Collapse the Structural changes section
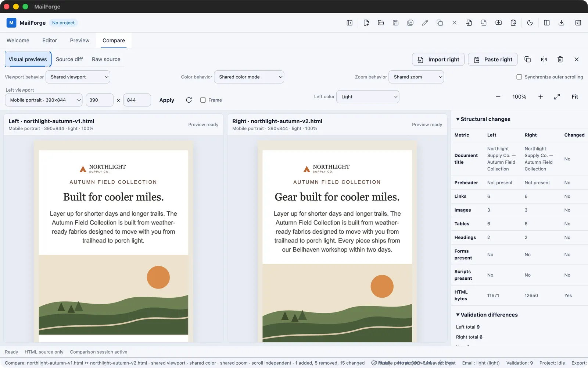This screenshot has width=588, height=368. pos(483,119)
